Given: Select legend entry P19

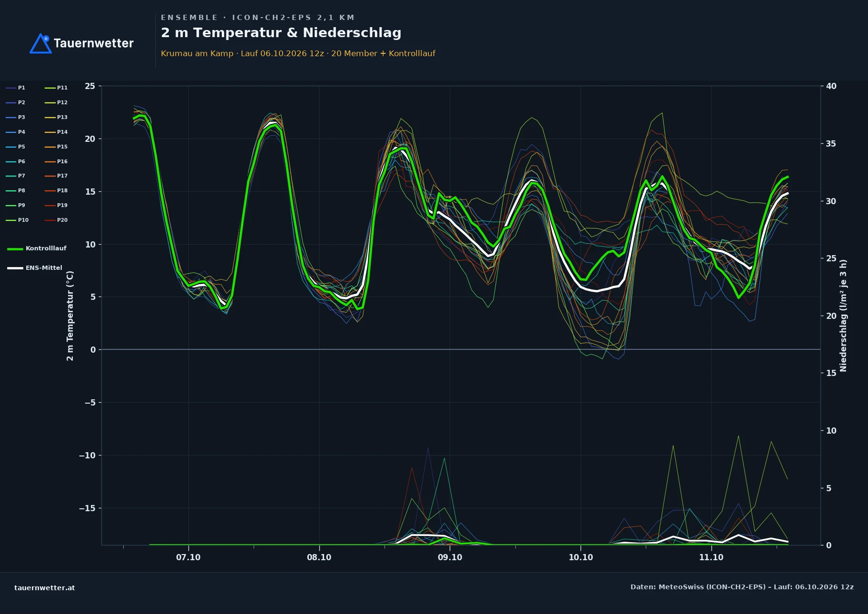Looking at the screenshot, I should 56,205.
